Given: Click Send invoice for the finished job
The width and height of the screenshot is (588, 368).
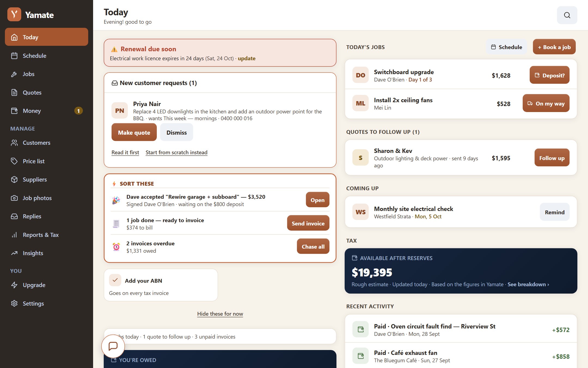Looking at the screenshot, I should pos(308,223).
